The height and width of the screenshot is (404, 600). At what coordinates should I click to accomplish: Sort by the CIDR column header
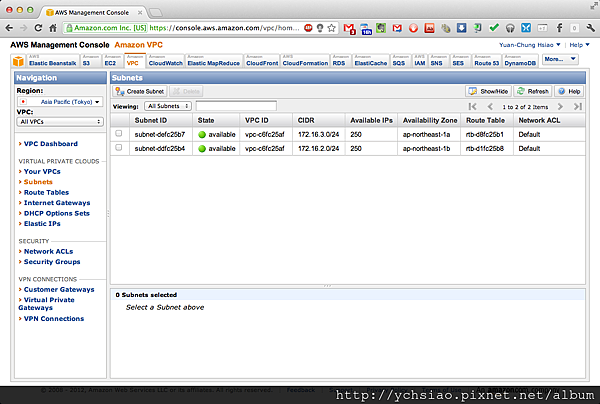(319, 120)
